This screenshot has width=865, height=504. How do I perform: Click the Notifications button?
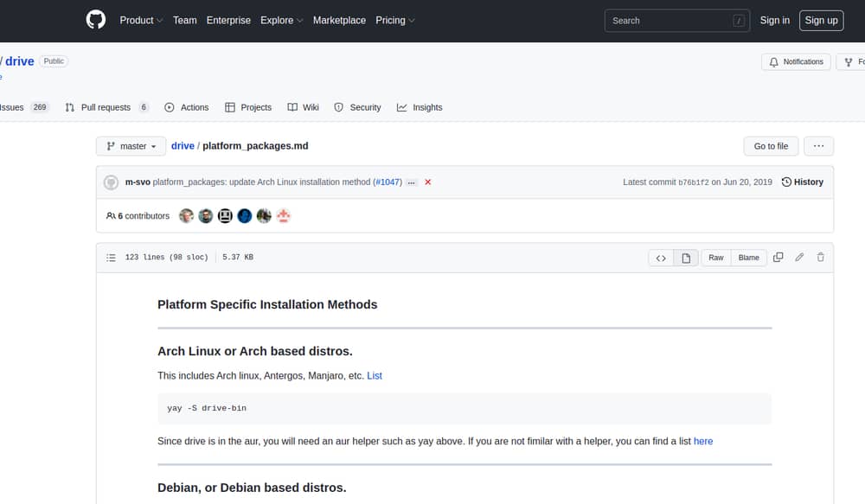(x=796, y=61)
